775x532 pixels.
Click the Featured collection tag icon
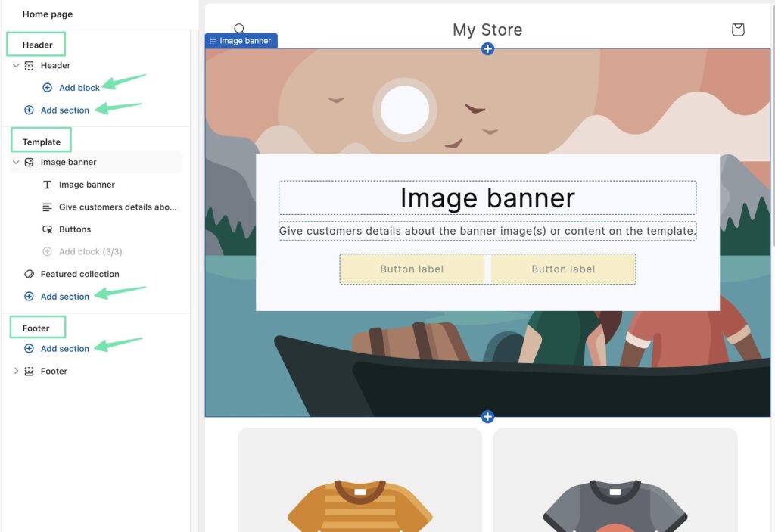(x=29, y=274)
